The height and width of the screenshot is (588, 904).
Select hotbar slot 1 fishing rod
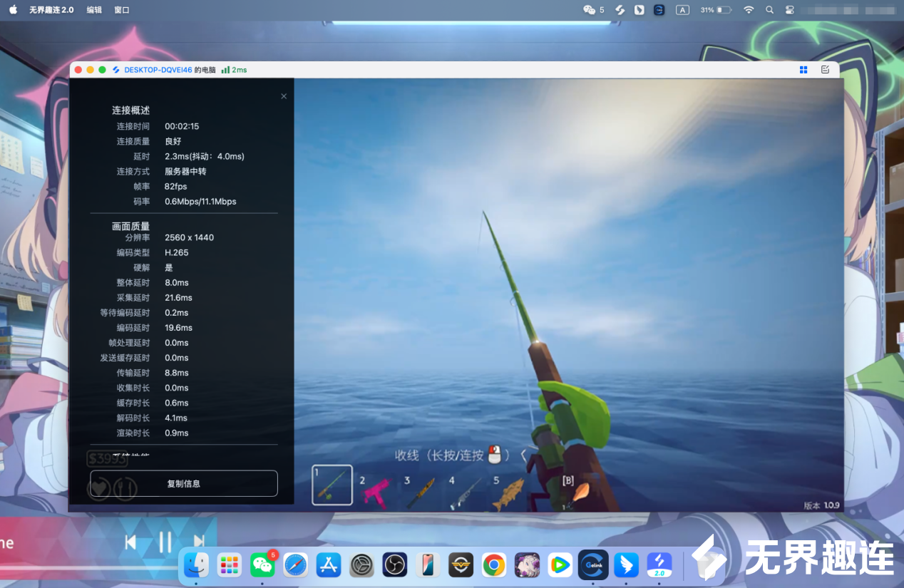[x=332, y=485]
